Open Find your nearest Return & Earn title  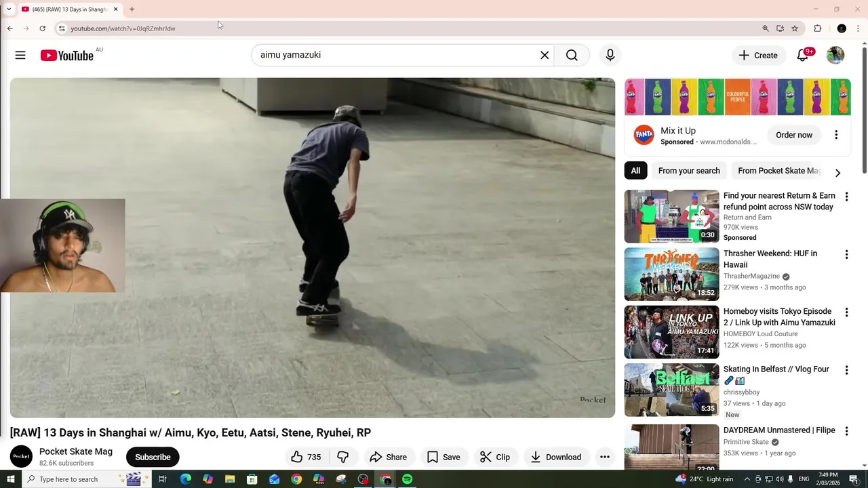pyautogui.click(x=779, y=201)
